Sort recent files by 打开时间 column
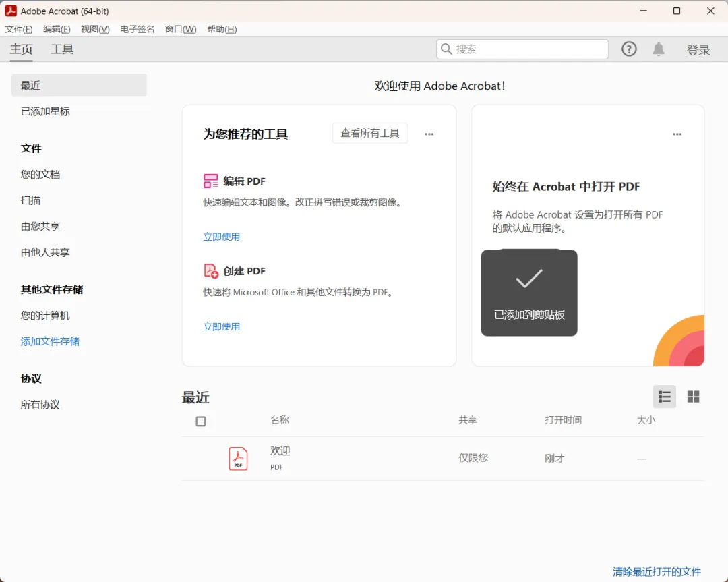This screenshot has width=728, height=582. [x=563, y=420]
